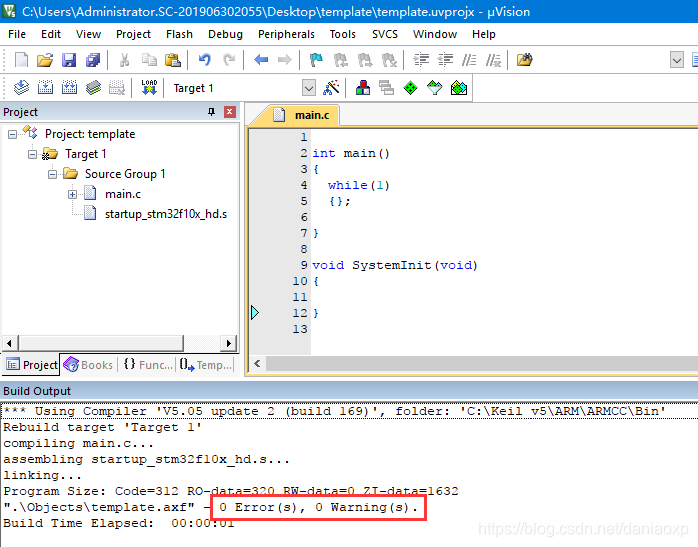The height and width of the screenshot is (547, 698).
Task: Pin the Project panel
Action: pos(211,112)
